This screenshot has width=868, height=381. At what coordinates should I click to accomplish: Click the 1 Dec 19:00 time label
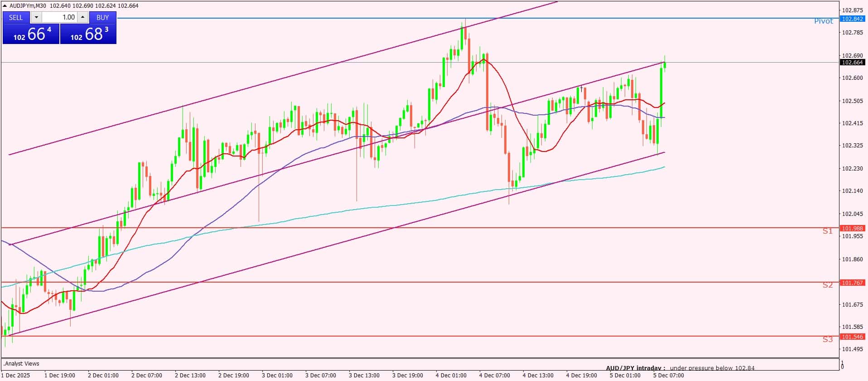coord(60,376)
